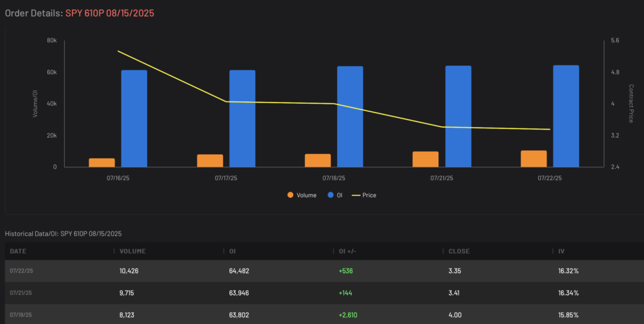Click the blue OI bar for 07/17/25
This screenshot has width=644, height=324.
[x=242, y=119]
